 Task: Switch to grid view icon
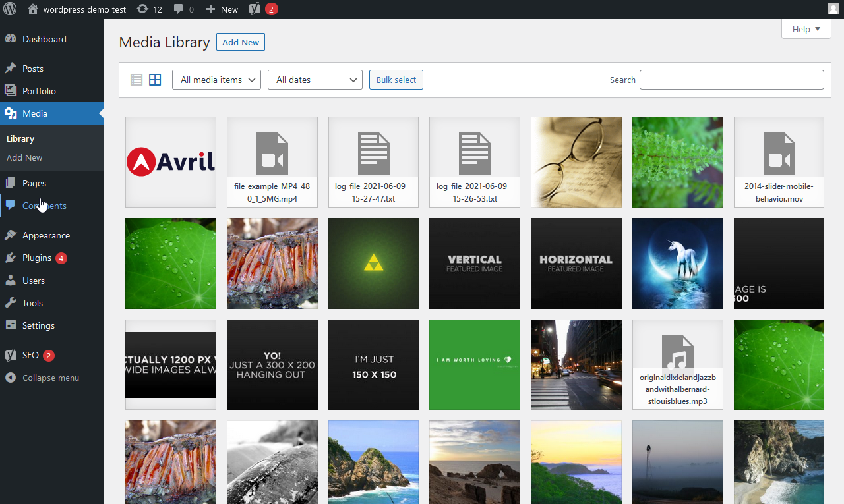coord(155,80)
